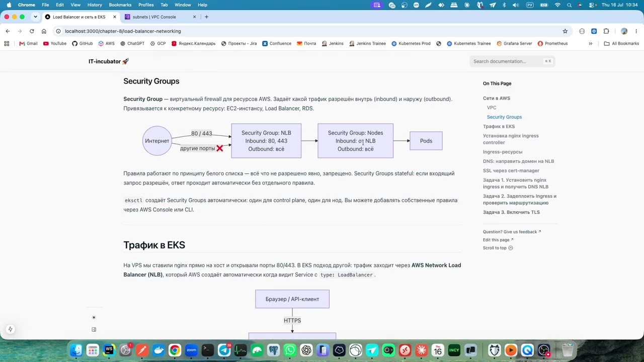Open the Chrome profile avatar
The height and width of the screenshot is (362, 644).
[624, 31]
